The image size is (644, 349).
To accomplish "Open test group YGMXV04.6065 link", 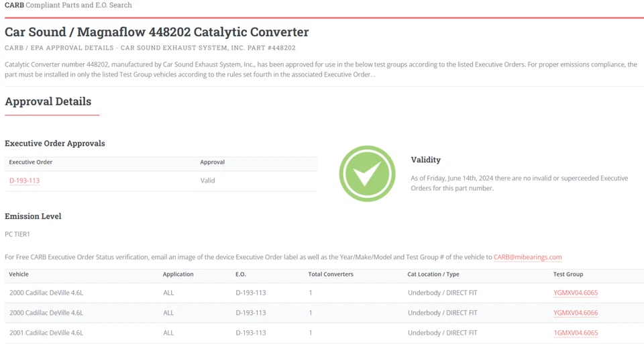I will (576, 293).
